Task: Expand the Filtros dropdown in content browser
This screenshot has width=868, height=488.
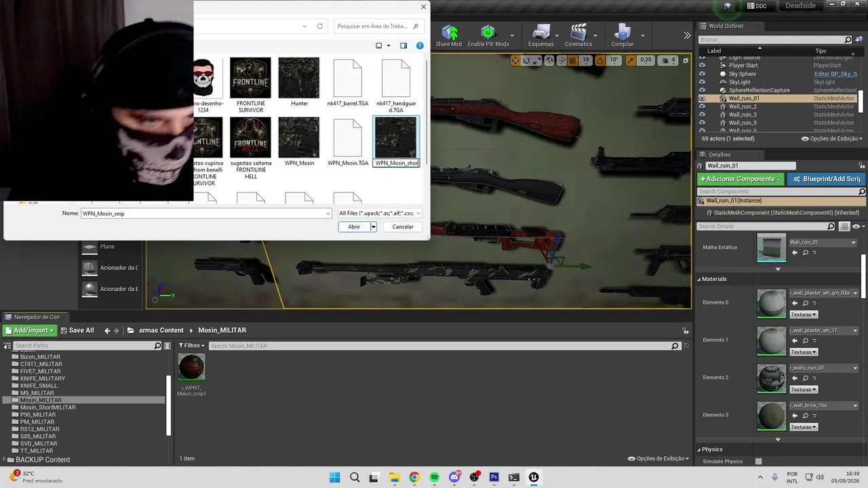Action: [192, 346]
